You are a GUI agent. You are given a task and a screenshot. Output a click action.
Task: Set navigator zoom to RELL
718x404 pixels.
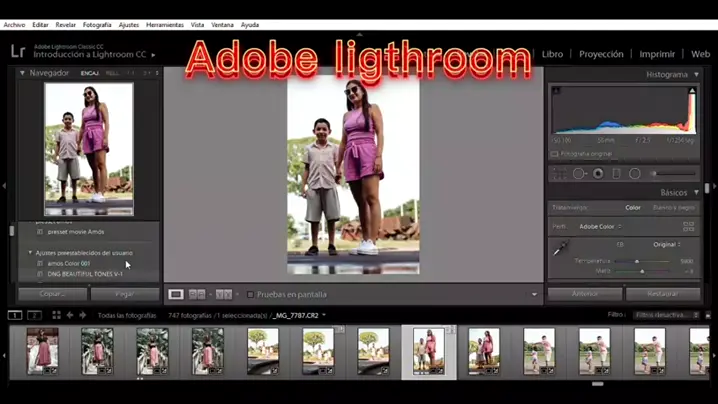tap(112, 73)
